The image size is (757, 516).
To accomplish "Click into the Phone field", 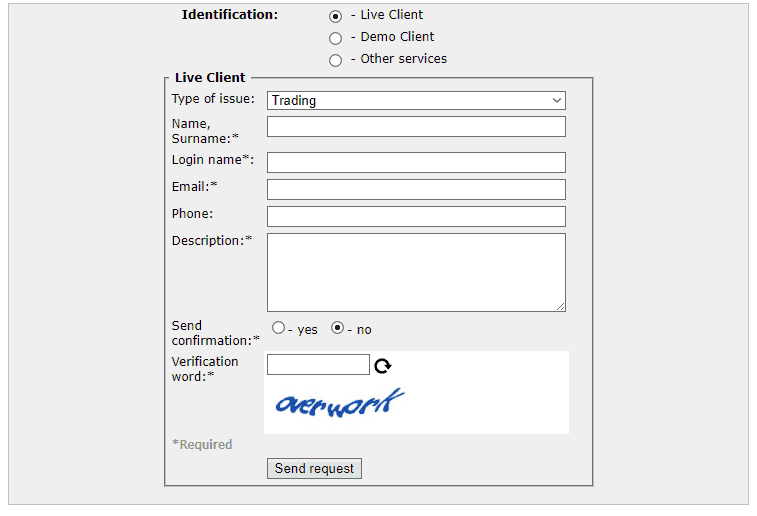I will [416, 217].
